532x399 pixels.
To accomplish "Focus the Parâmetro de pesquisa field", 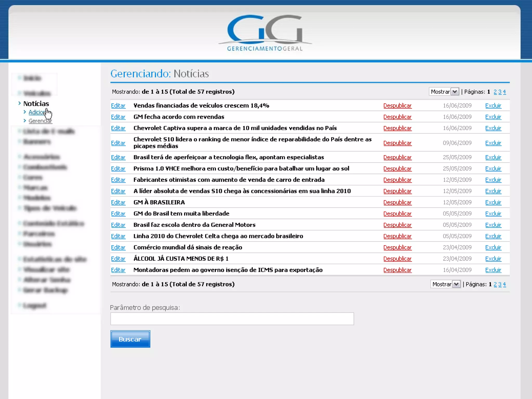I will (232, 319).
